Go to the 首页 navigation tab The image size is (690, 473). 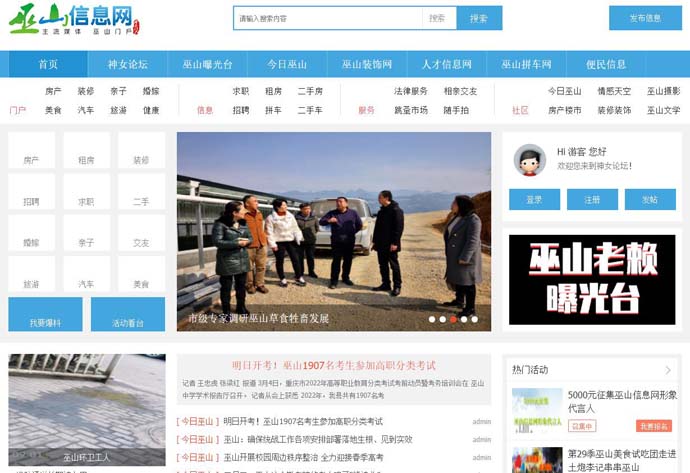48,64
